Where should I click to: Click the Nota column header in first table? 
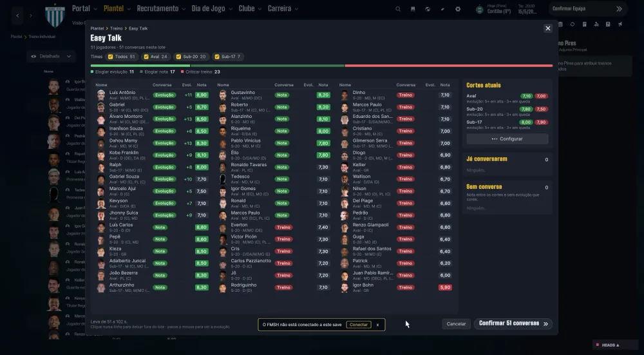[202, 85]
